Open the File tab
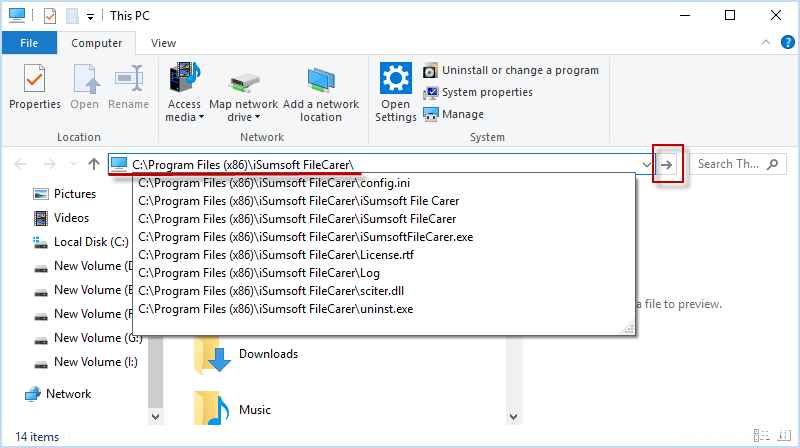800x448 pixels. pos(29,43)
